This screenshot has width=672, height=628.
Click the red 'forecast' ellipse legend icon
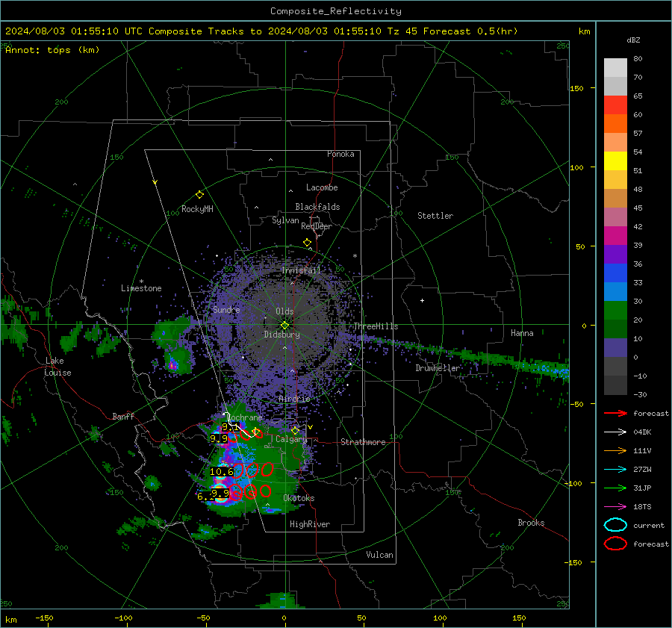coord(615,544)
